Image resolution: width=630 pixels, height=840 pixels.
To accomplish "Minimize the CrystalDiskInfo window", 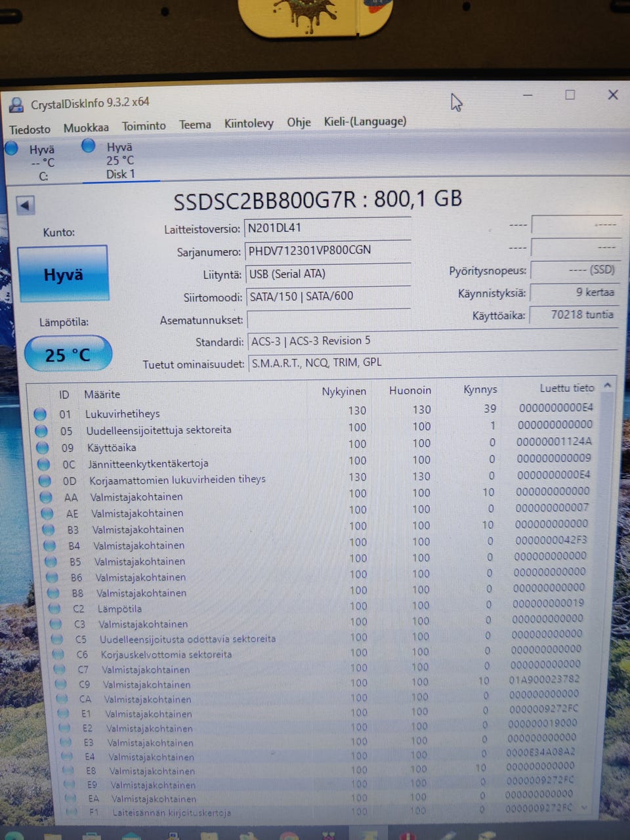I will coord(528,96).
